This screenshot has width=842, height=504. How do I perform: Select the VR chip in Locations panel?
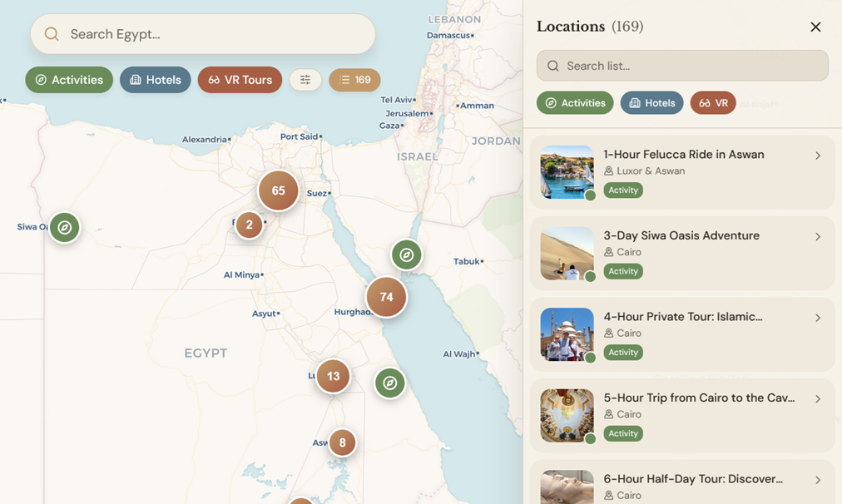pyautogui.click(x=713, y=103)
